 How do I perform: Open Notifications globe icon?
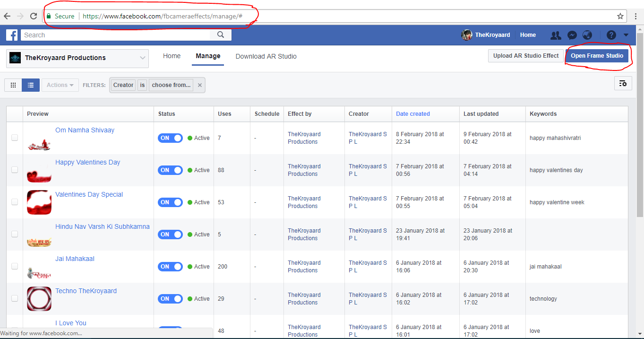tap(587, 35)
